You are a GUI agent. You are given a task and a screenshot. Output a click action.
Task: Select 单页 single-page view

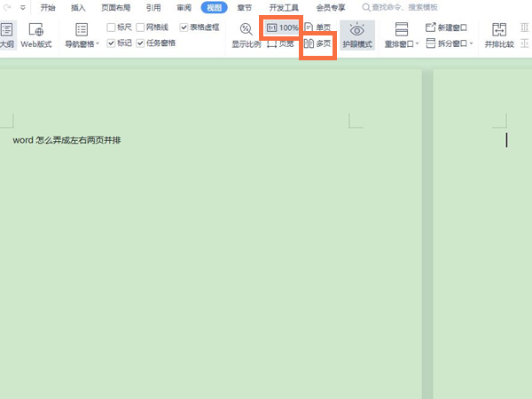pyautogui.click(x=317, y=28)
